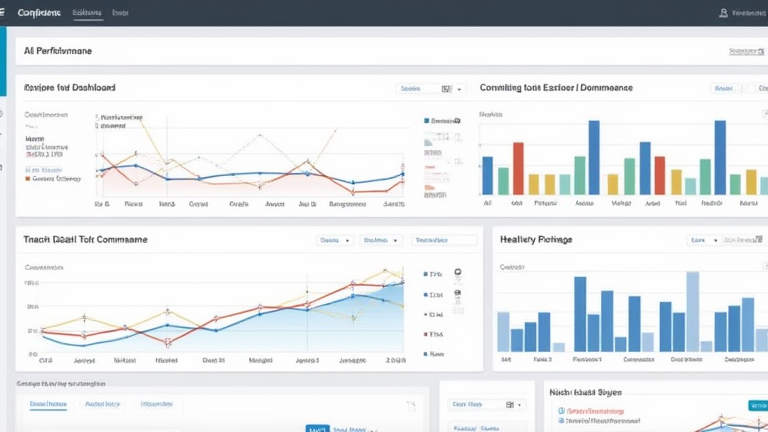
Task: Open the hamburger menu in top bar
Action: pos(2,12)
